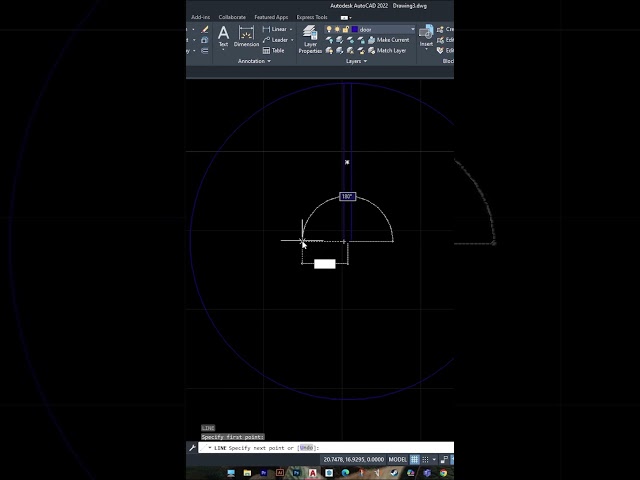640x480 pixels.
Task: Click the dynamic length input box
Action: point(325,264)
